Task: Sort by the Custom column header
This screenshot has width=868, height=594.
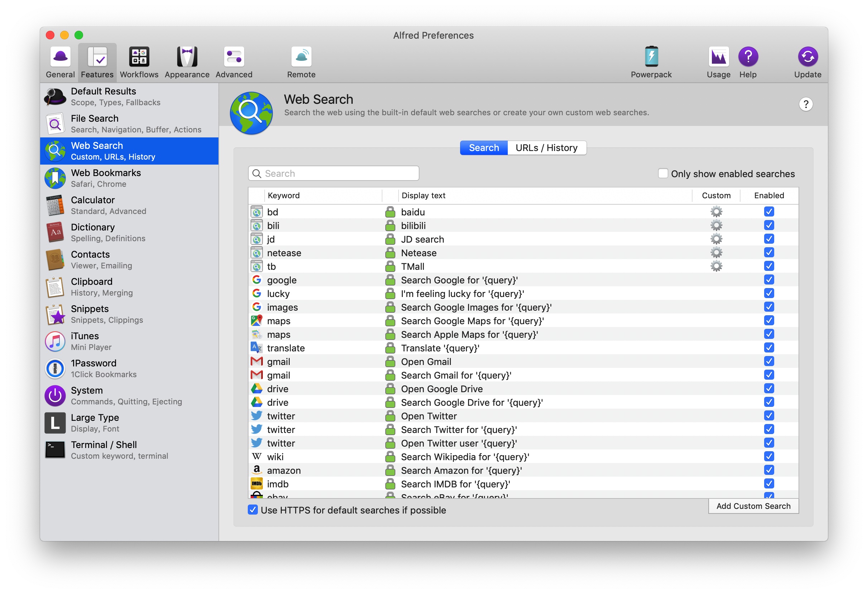Action: click(716, 196)
